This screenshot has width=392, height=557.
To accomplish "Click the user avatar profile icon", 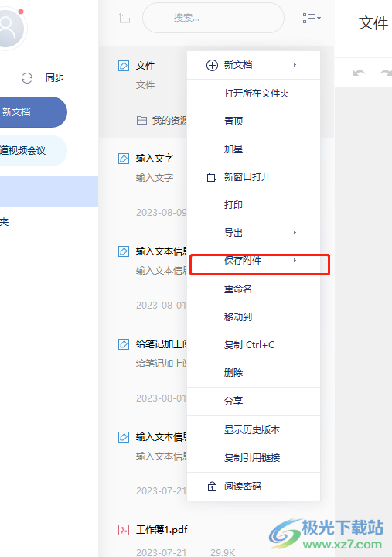I will [x=10, y=28].
